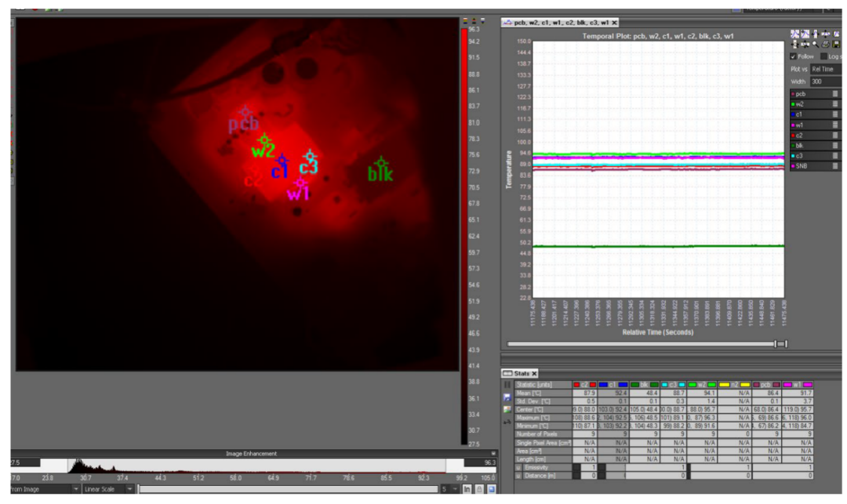Click the plot time range slider handle
Image resolution: width=847 pixels, height=504 pixels.
781,344
